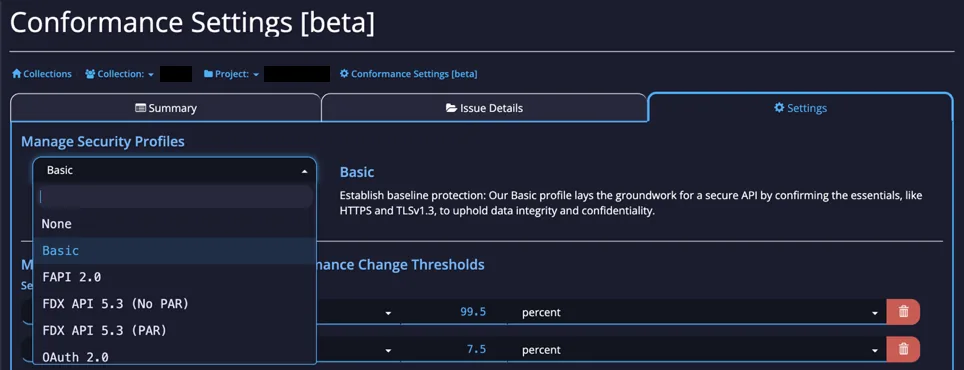Pick FAPI 2.0 profile option
This screenshot has width=964, height=370.
(175, 277)
